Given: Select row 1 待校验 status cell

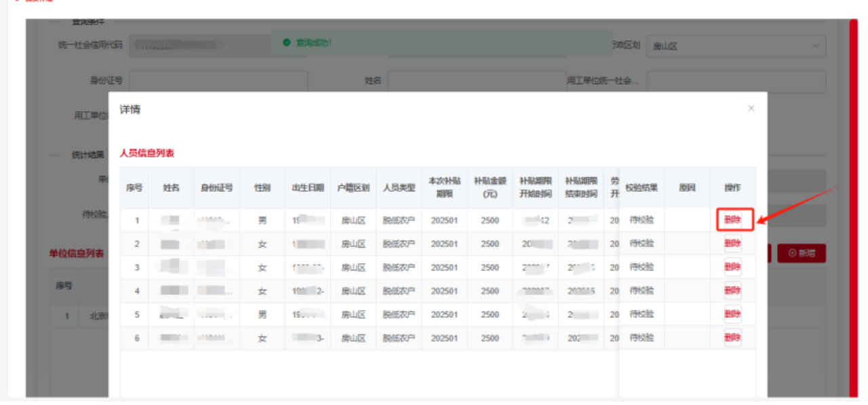Looking at the screenshot, I should [641, 220].
